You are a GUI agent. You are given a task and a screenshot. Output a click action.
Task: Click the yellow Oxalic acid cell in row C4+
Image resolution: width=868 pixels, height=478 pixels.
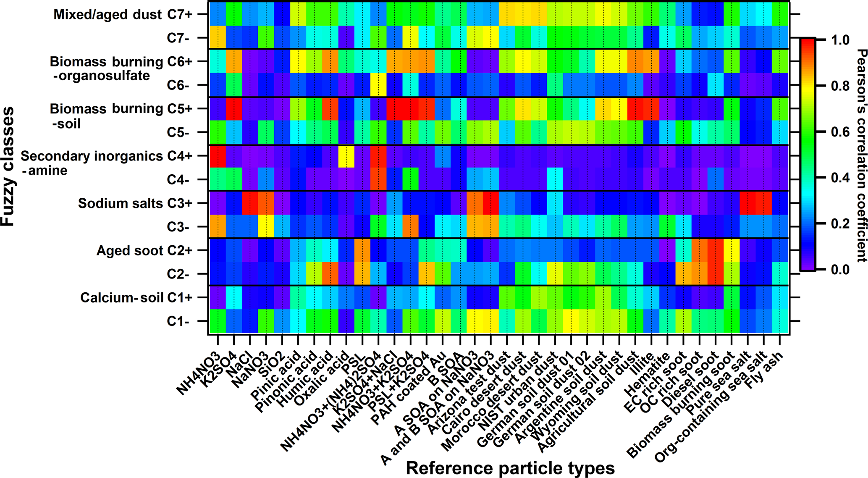tap(346, 156)
